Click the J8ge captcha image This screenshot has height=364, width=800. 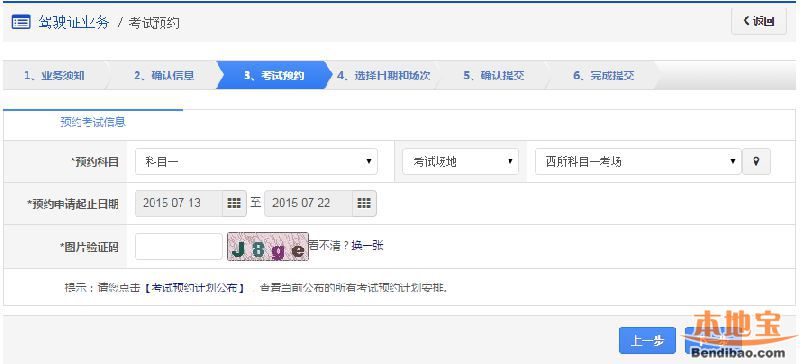(268, 247)
